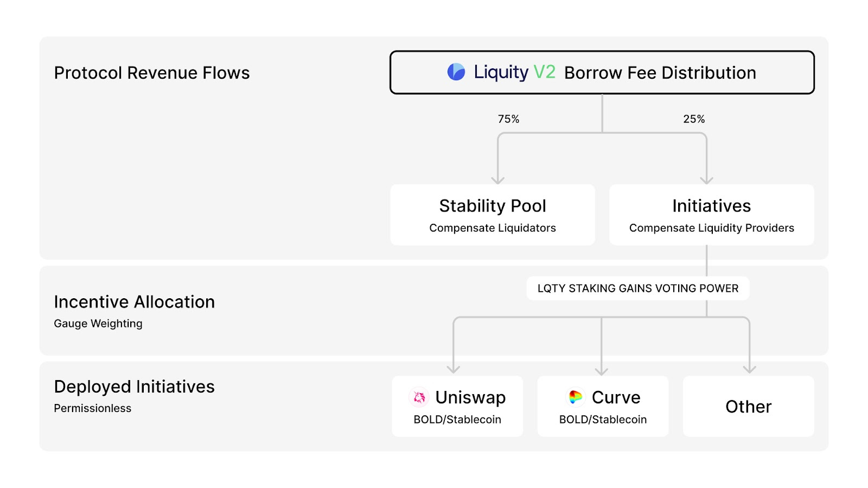Click the Curve rainbow icon

[576, 397]
